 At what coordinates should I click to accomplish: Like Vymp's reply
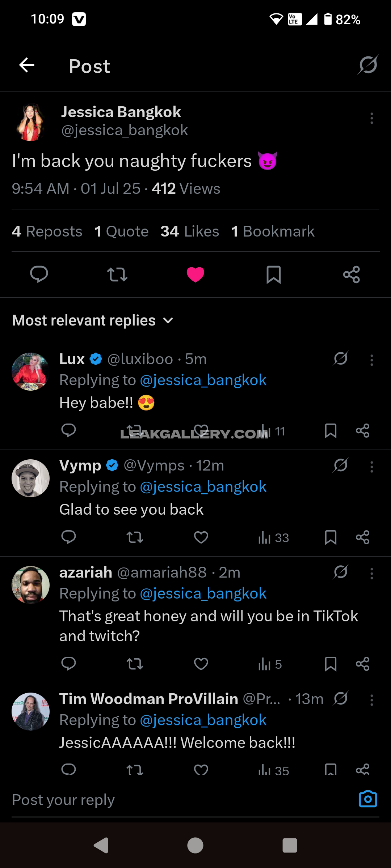[x=201, y=537]
